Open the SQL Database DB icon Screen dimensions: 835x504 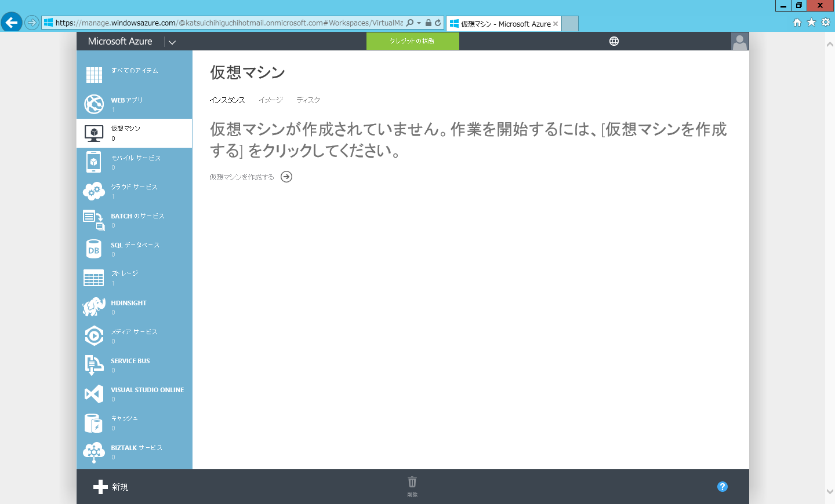94,249
